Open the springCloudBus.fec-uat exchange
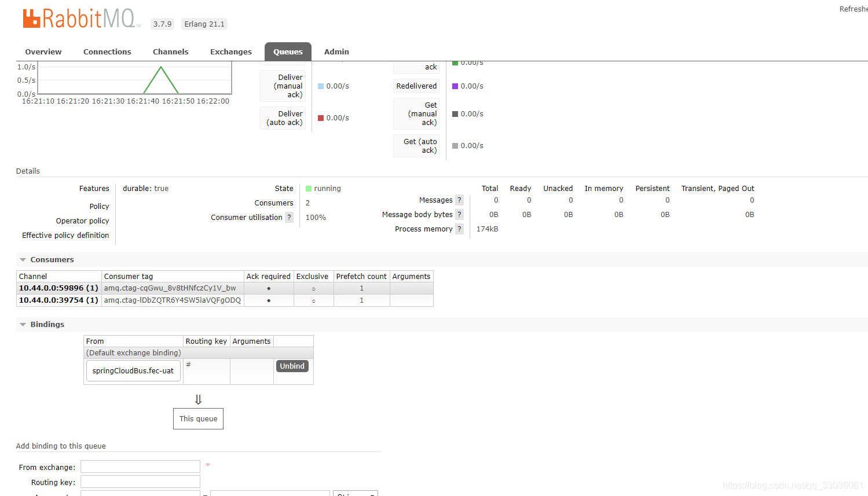Viewport: 868px width, 496px height. click(x=133, y=370)
